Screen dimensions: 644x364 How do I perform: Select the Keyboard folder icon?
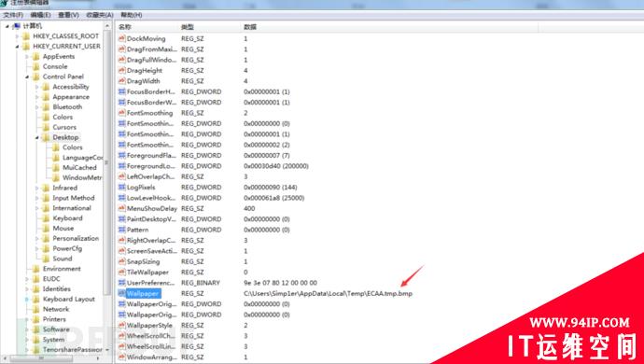pos(46,218)
